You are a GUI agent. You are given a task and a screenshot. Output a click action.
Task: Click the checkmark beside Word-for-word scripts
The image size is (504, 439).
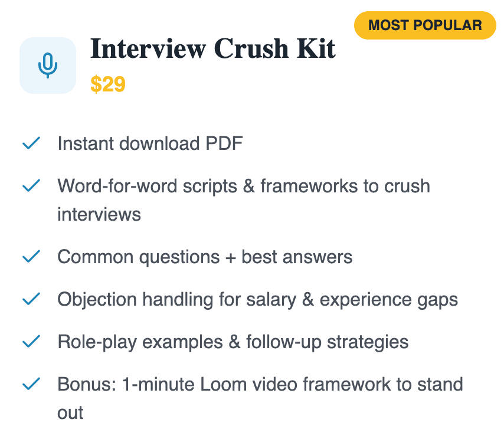31,186
